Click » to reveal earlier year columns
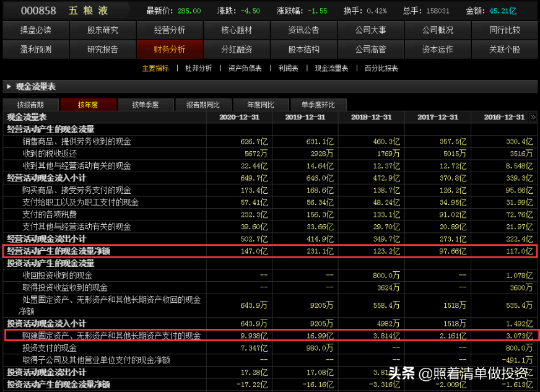The height and width of the screenshot is (392, 540). point(533,116)
